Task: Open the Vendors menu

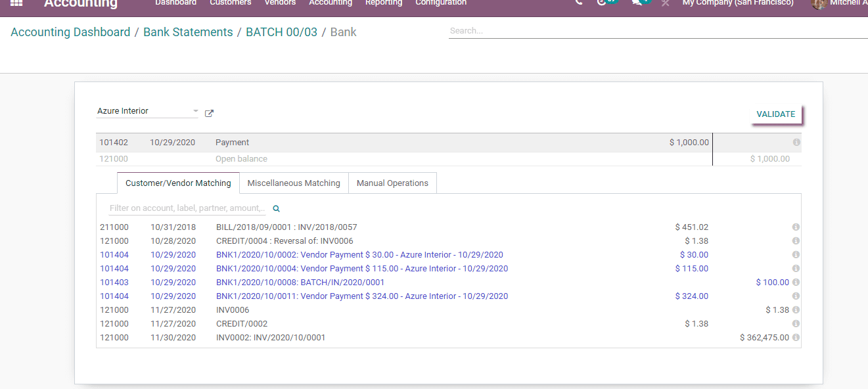Action: tap(280, 3)
